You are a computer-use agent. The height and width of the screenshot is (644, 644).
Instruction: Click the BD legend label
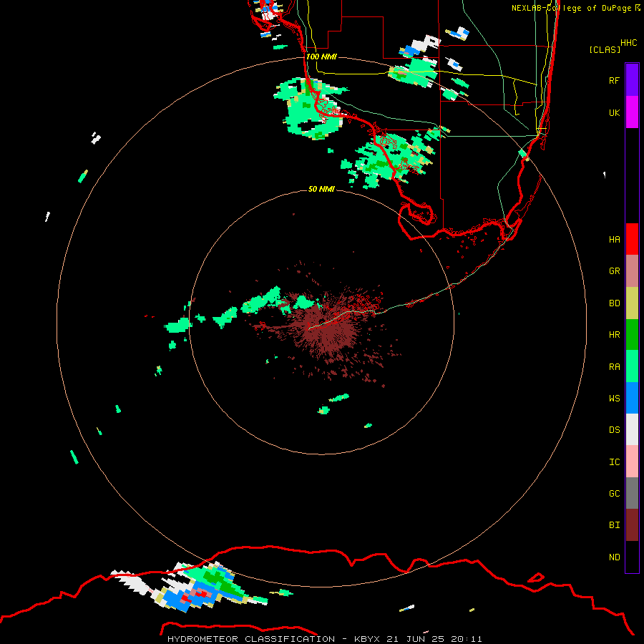click(614, 303)
